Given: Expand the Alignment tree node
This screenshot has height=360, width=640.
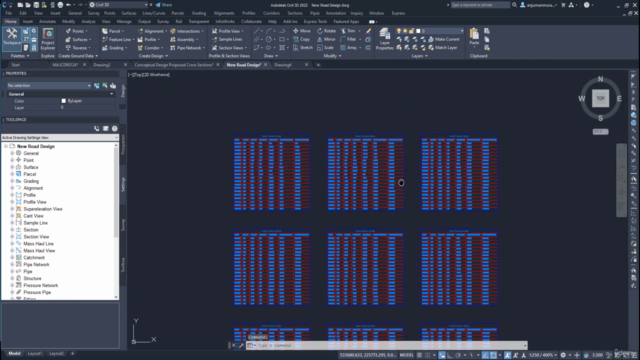Looking at the screenshot, I should point(12,188).
